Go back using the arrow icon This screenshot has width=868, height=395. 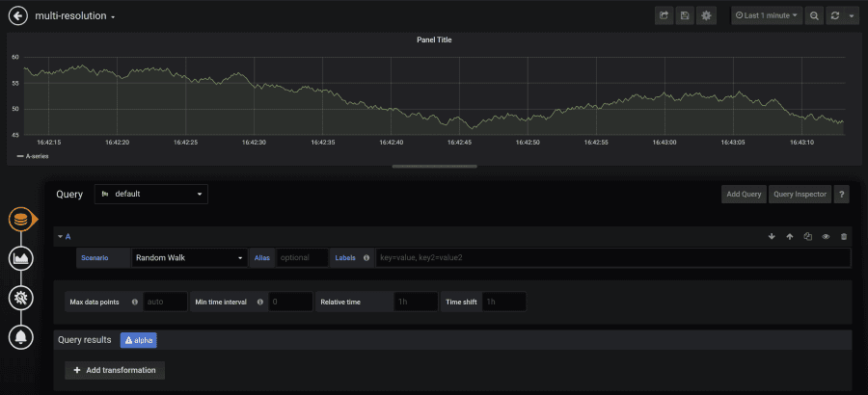pyautogui.click(x=17, y=16)
